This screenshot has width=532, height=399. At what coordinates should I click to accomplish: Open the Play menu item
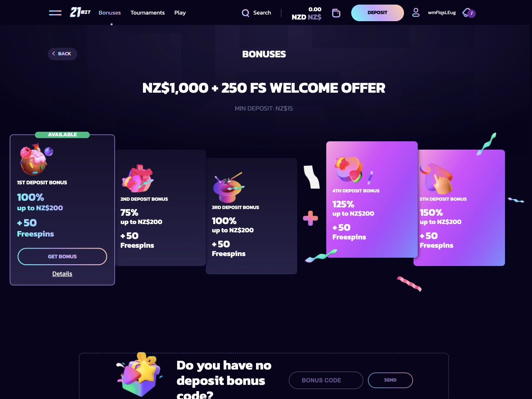(180, 13)
